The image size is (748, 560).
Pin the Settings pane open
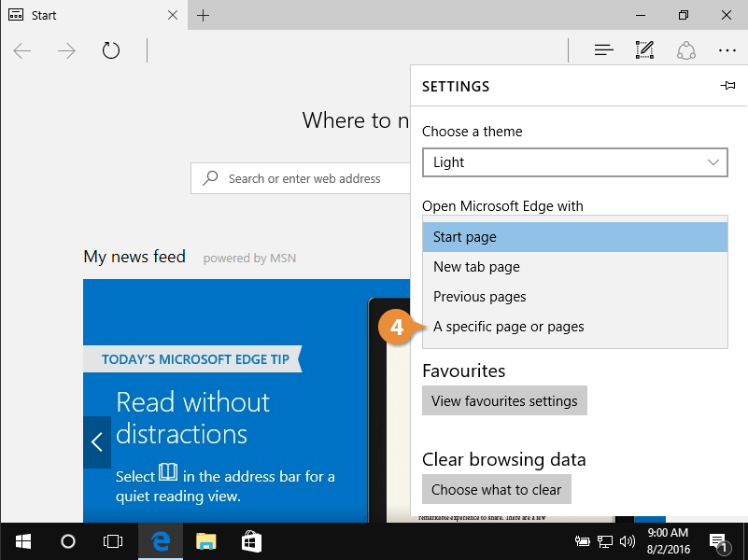click(727, 85)
